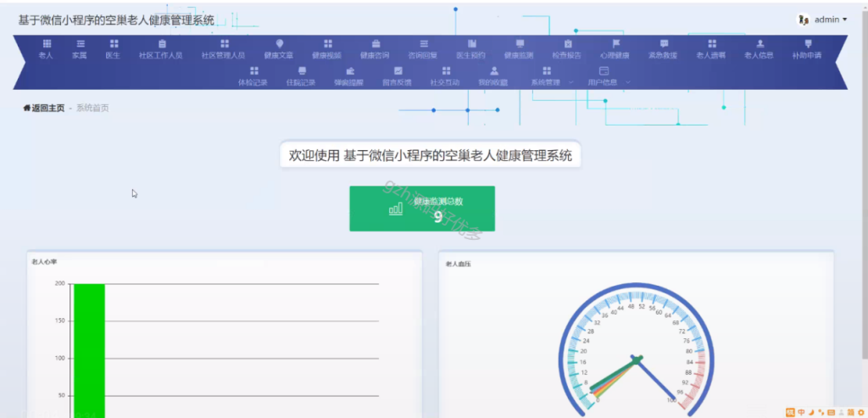
Task: Click the 社区管理人员 grid icon
Action: click(x=224, y=44)
